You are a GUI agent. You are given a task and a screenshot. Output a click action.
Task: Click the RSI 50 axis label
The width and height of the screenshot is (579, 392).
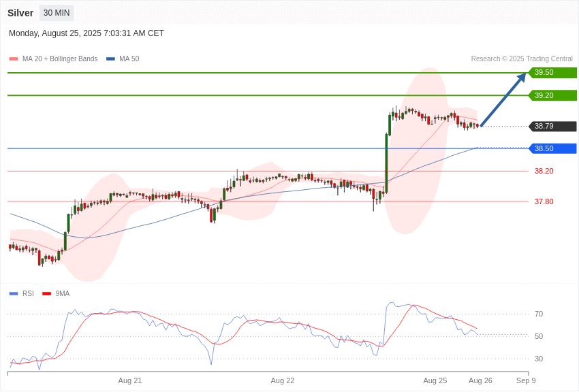tap(539, 336)
